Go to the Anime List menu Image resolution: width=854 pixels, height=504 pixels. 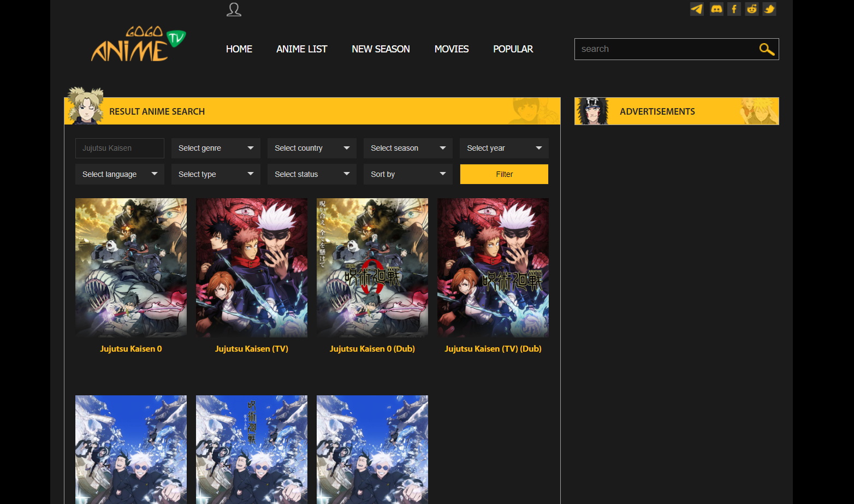point(301,49)
